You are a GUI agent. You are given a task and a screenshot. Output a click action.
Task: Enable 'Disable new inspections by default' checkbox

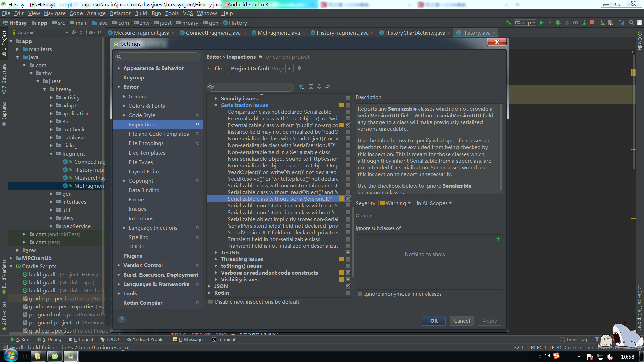click(211, 302)
